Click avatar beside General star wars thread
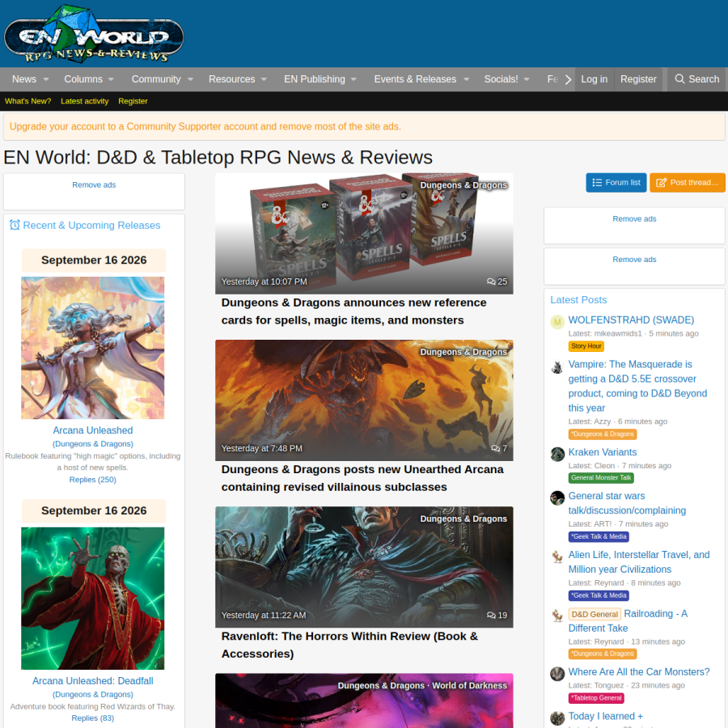 pyautogui.click(x=557, y=497)
